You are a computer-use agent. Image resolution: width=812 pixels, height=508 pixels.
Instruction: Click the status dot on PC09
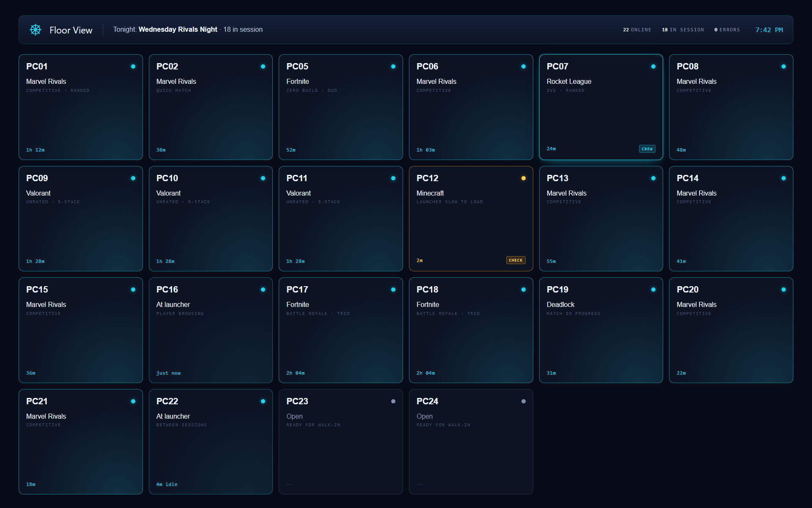tap(133, 178)
